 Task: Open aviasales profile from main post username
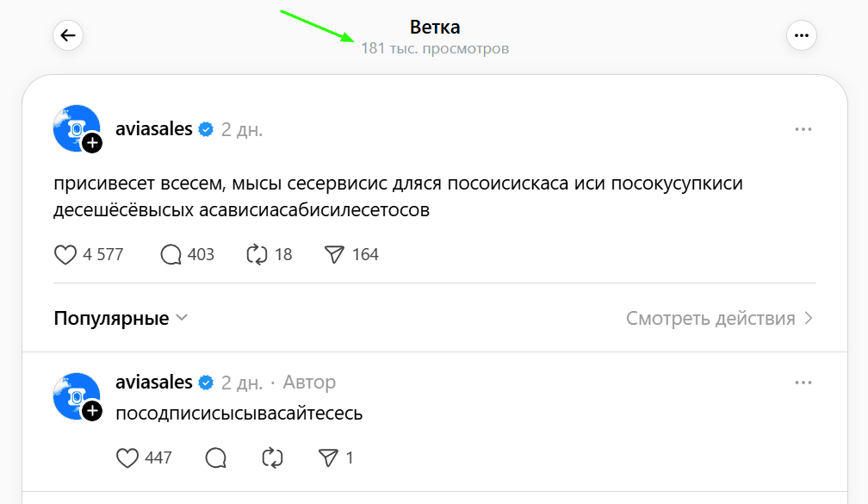point(154,129)
